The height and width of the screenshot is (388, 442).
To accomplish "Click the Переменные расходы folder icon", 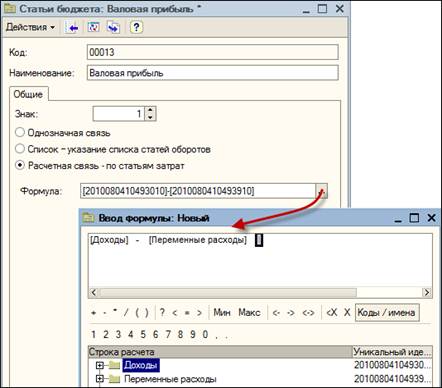I will pos(114,379).
